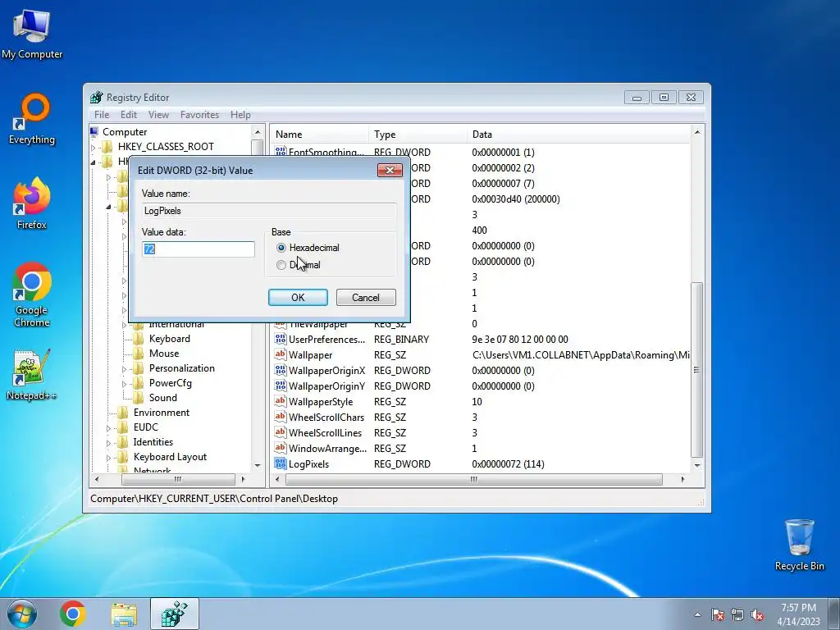Show hidden system tray icons
The height and width of the screenshot is (630, 840).
coord(697,614)
